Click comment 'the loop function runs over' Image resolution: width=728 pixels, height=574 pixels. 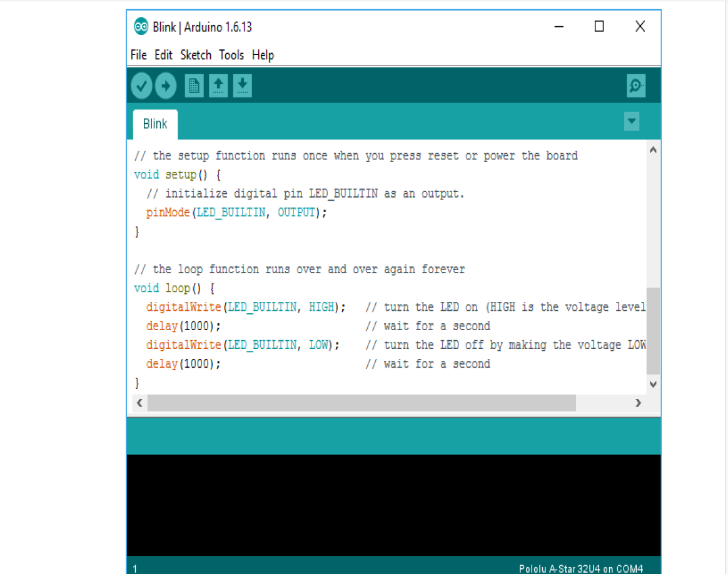(299, 269)
